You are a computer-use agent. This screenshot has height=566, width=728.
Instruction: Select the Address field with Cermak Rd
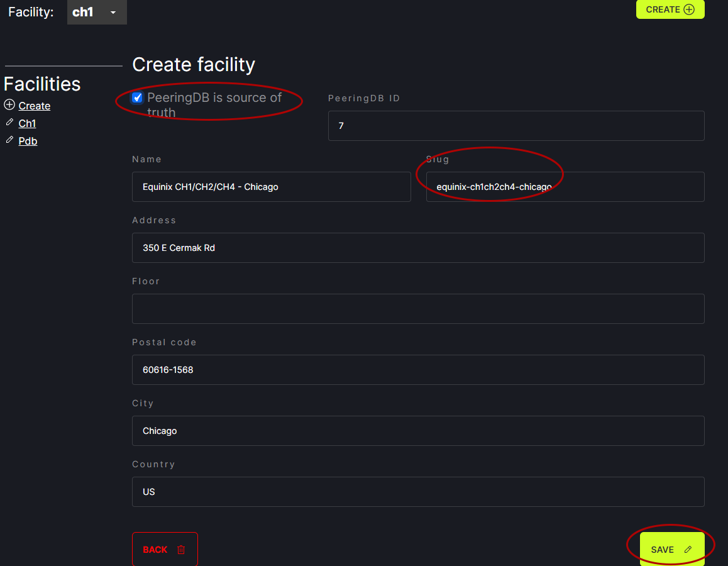pyautogui.click(x=417, y=248)
